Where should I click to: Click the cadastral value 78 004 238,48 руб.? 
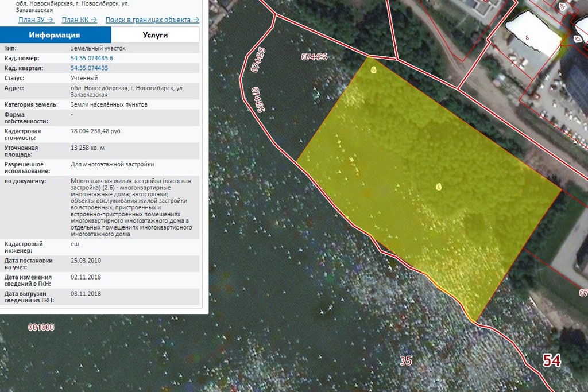coord(96,131)
